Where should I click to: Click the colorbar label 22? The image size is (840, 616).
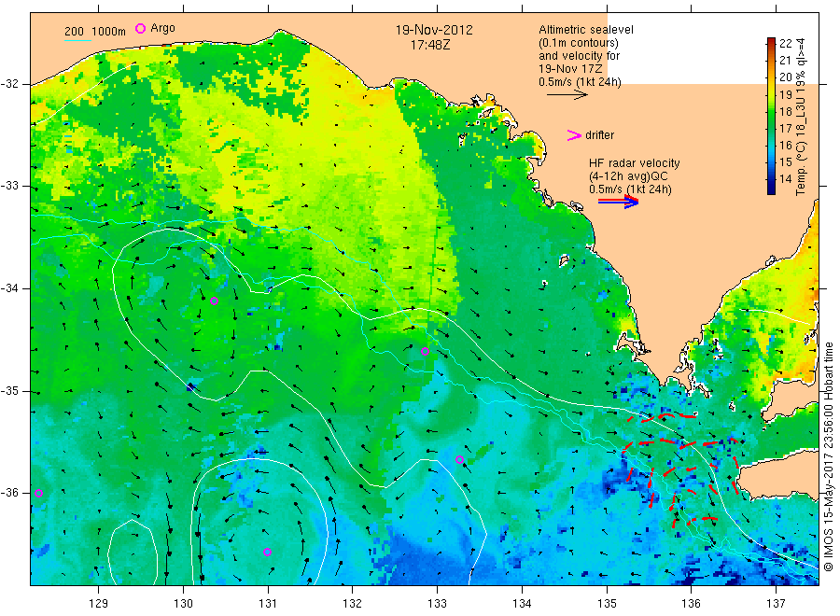click(785, 44)
